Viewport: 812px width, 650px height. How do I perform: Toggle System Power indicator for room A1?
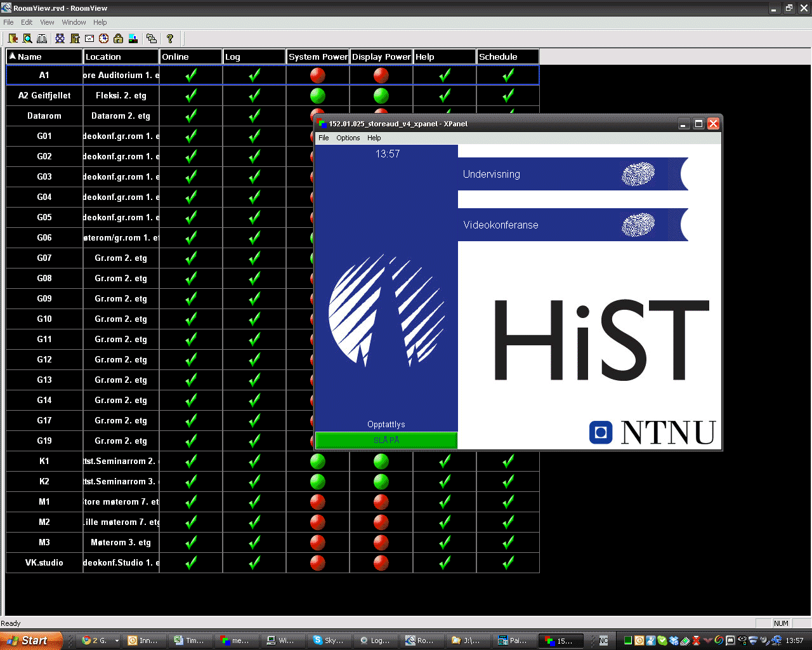(318, 75)
